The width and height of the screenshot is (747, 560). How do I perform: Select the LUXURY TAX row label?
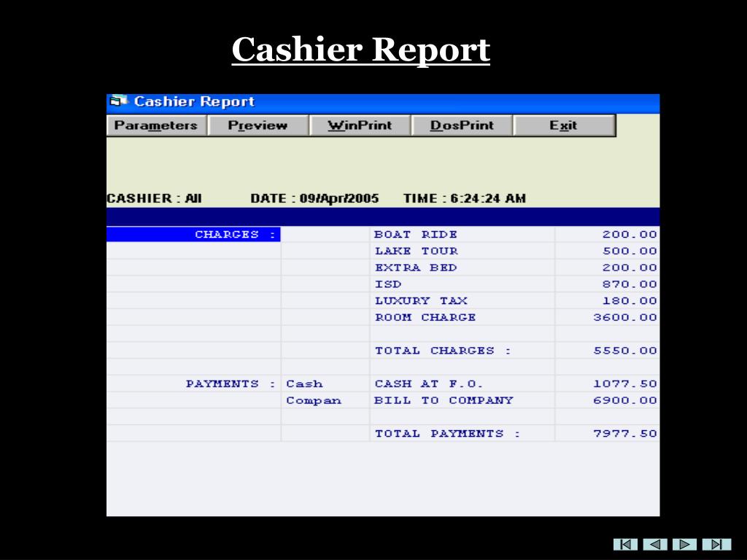(x=421, y=301)
